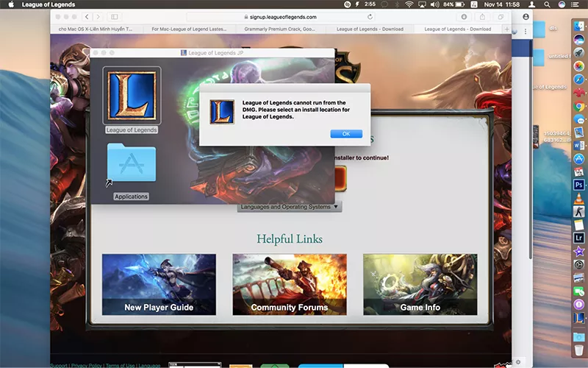Open Spotlight search

(x=547, y=4)
